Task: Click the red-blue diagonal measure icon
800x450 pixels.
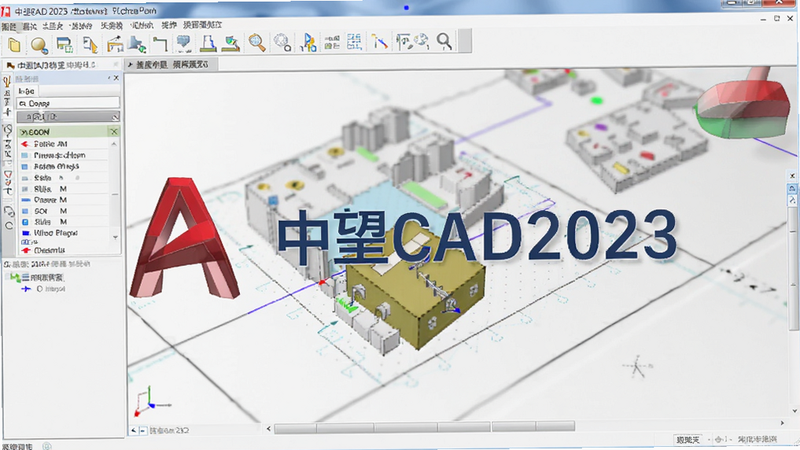Action: click(379, 42)
